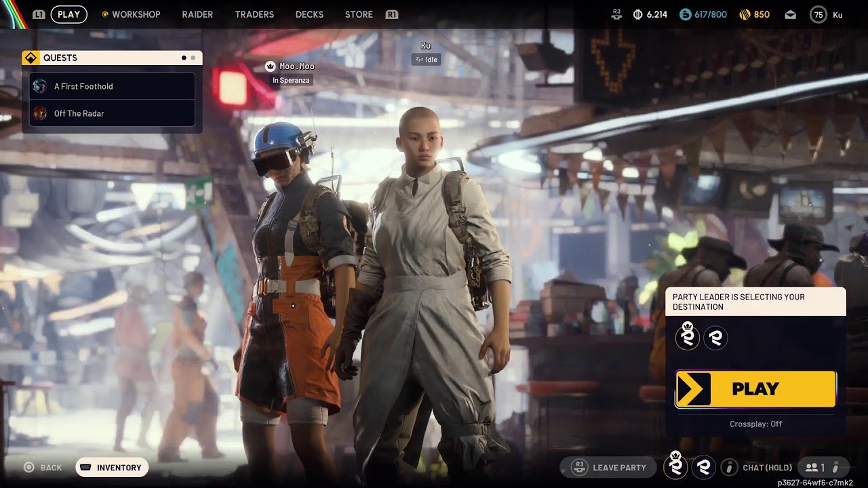Go back using the Back button

pos(43,468)
